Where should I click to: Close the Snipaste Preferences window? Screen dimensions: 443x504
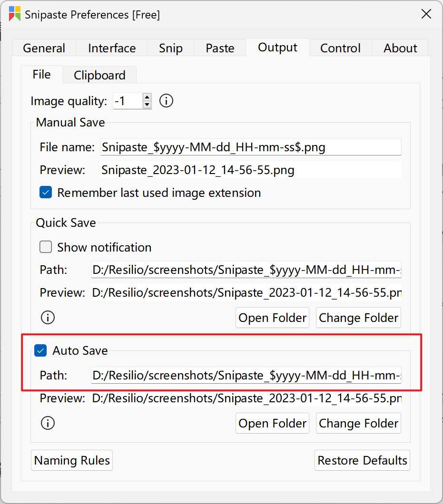click(x=426, y=14)
